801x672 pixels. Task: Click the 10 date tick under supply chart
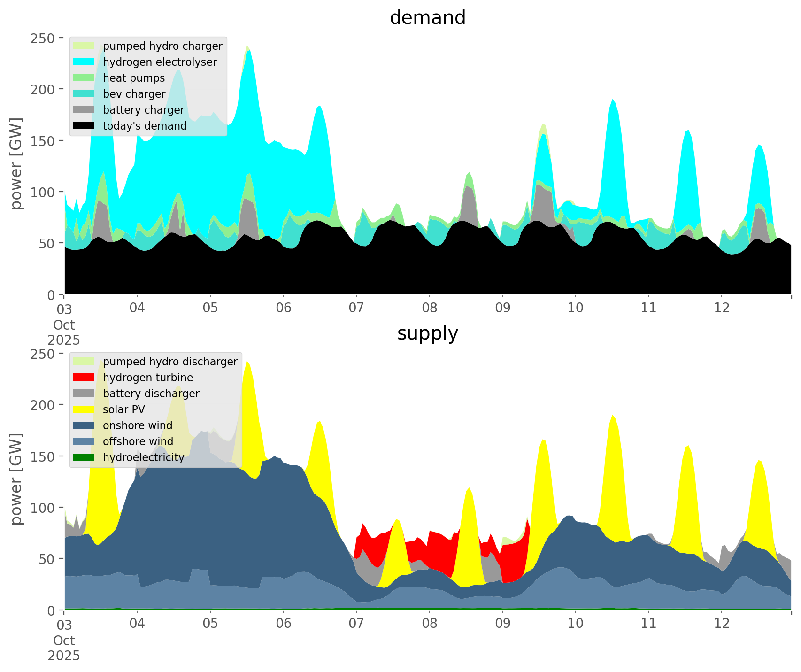click(x=576, y=624)
